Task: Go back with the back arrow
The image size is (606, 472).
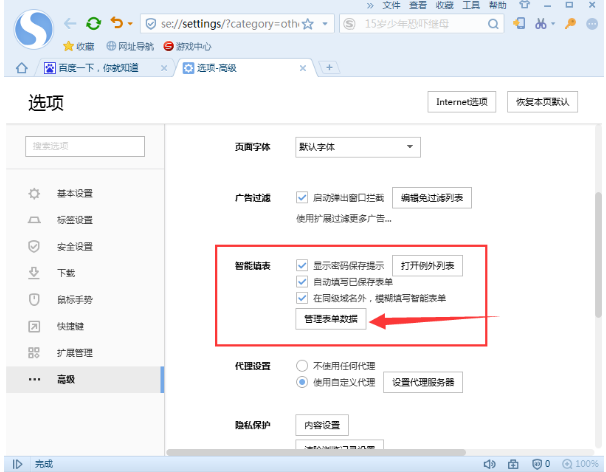Action: pos(70,24)
